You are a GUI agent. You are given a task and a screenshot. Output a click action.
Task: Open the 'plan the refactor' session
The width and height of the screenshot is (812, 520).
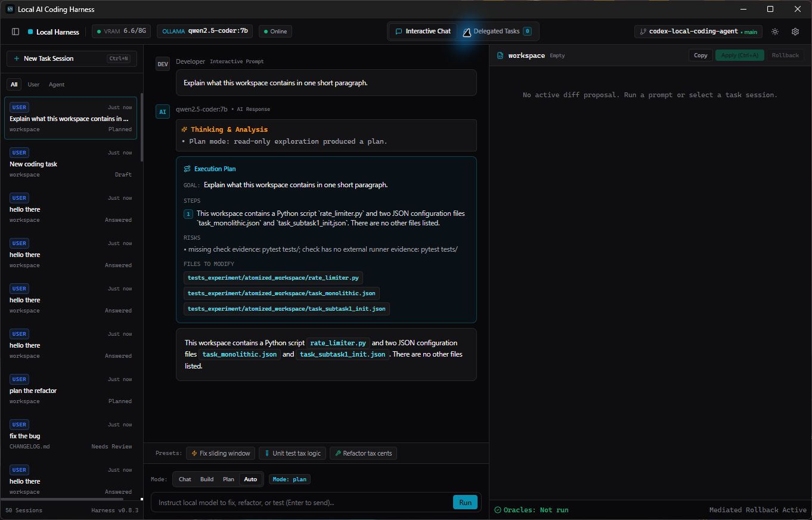[70, 390]
